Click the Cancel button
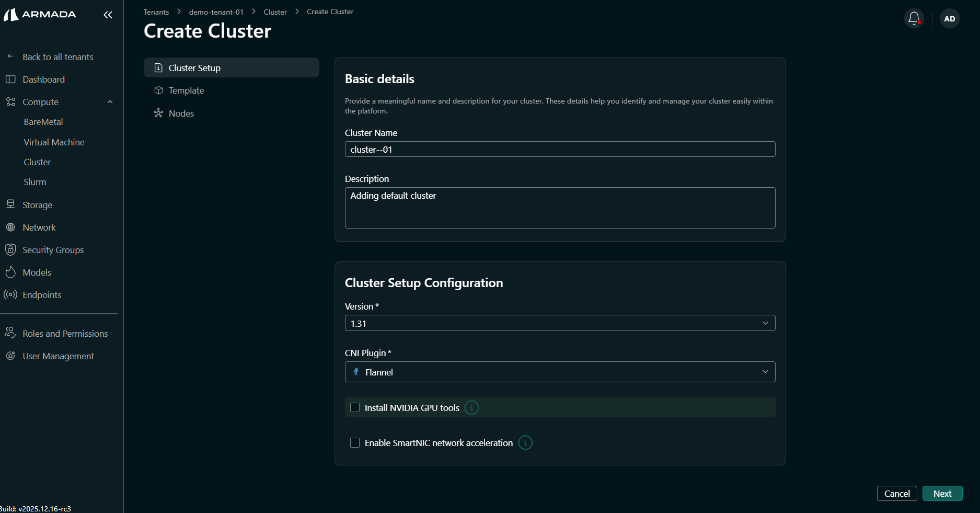Screen dimensions: 980x513 (896, 494)
